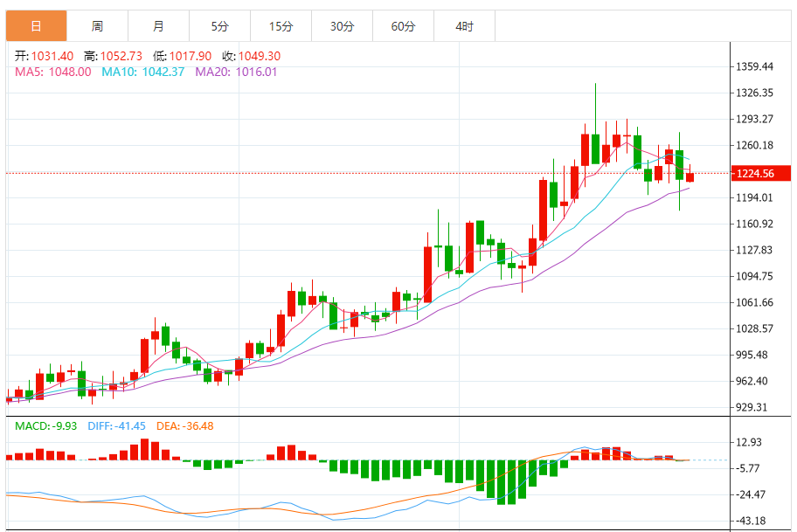Select the 15分 timeframe tab

(281, 26)
